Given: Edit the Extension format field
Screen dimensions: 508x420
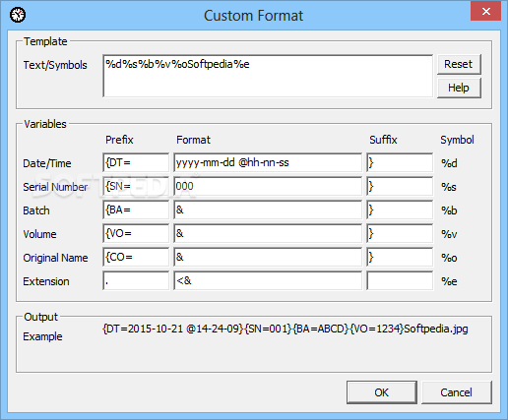Looking at the screenshot, I should (x=268, y=280).
